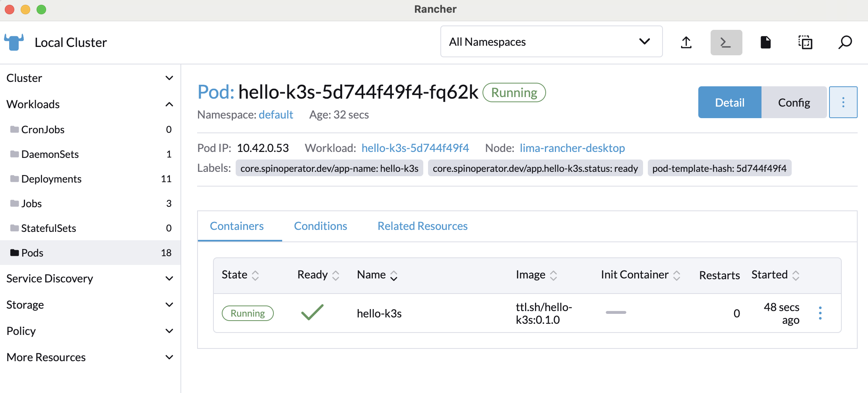Click the green Ready checkmark for hello-k3s
This screenshot has width=868, height=393.
coord(312,312)
